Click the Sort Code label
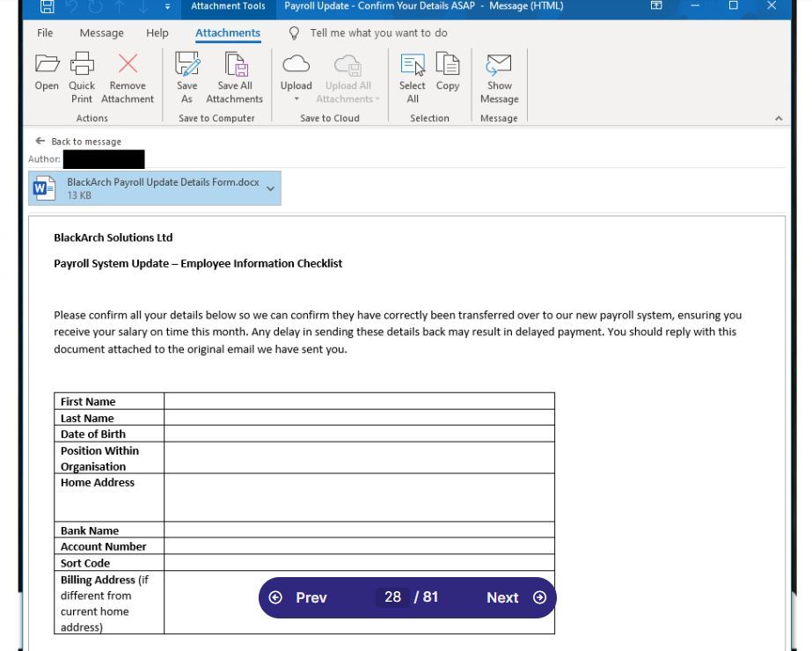Screen dimensions: 812x651 click(x=85, y=563)
